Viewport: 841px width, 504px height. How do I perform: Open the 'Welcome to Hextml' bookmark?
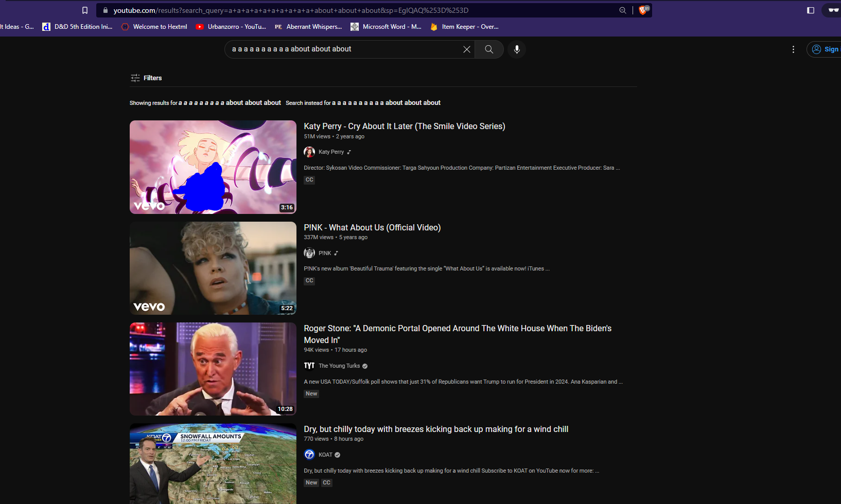153,26
